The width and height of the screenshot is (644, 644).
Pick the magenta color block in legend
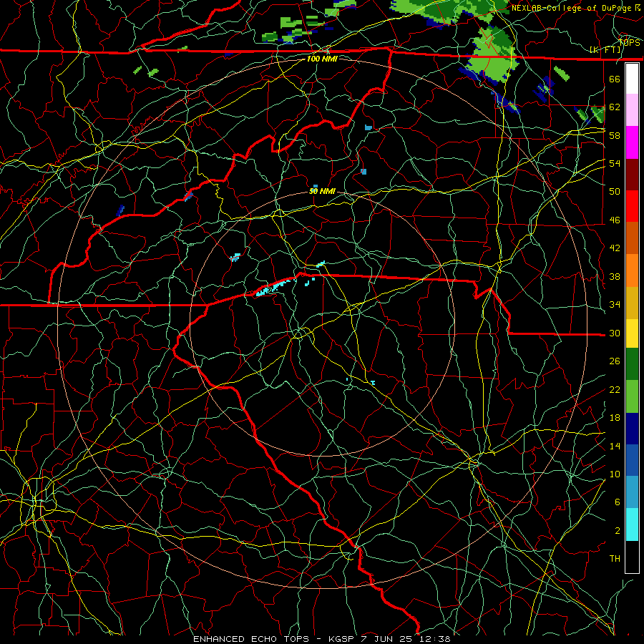click(x=632, y=142)
